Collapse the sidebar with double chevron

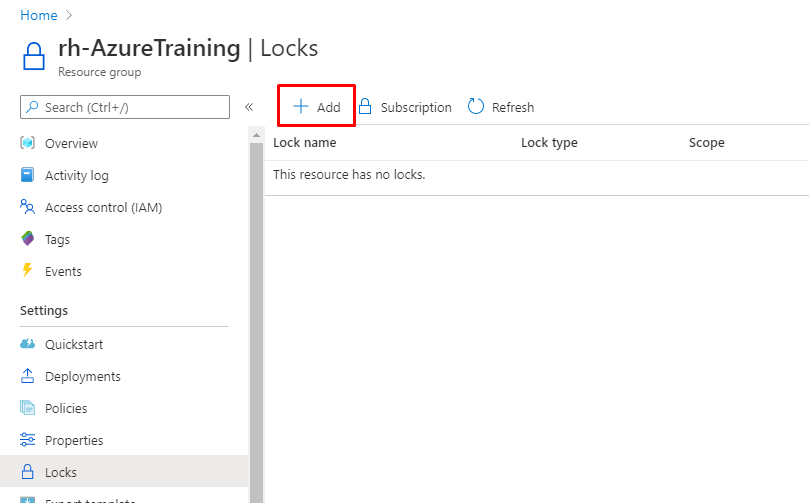[x=249, y=107]
